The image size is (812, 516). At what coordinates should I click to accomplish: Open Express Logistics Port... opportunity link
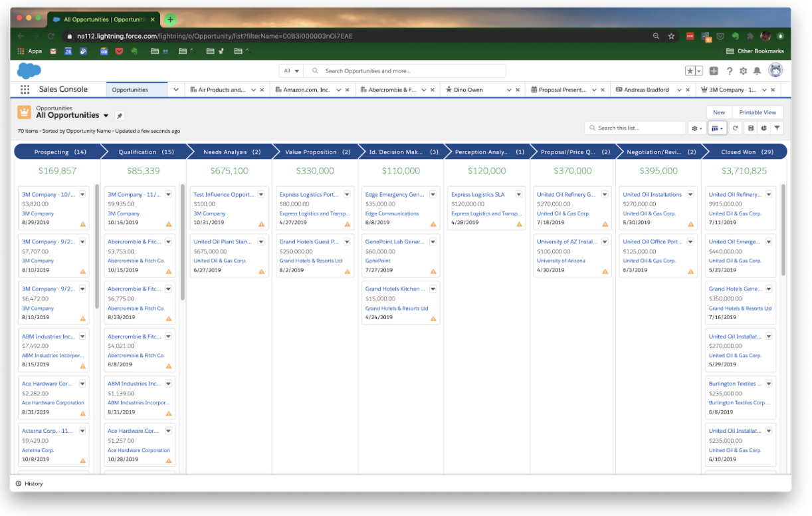[309, 195]
